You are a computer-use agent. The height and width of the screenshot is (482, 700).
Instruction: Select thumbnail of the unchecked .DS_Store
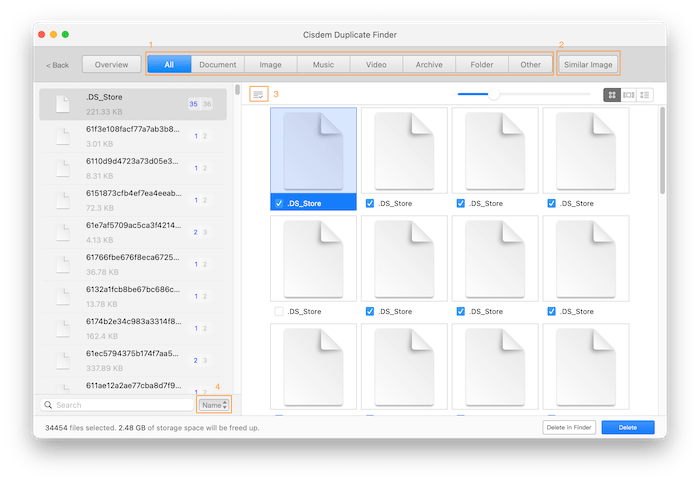pyautogui.click(x=313, y=258)
